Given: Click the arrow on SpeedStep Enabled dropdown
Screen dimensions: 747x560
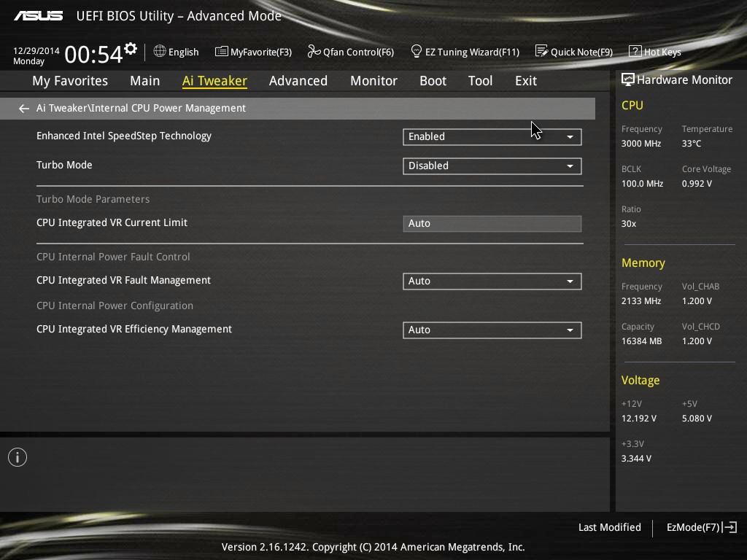Looking at the screenshot, I should point(570,137).
